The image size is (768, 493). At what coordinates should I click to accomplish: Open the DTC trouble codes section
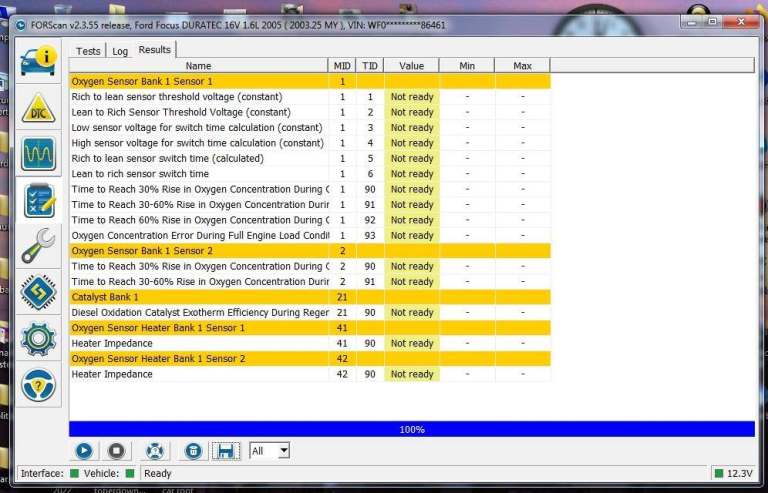[38, 108]
